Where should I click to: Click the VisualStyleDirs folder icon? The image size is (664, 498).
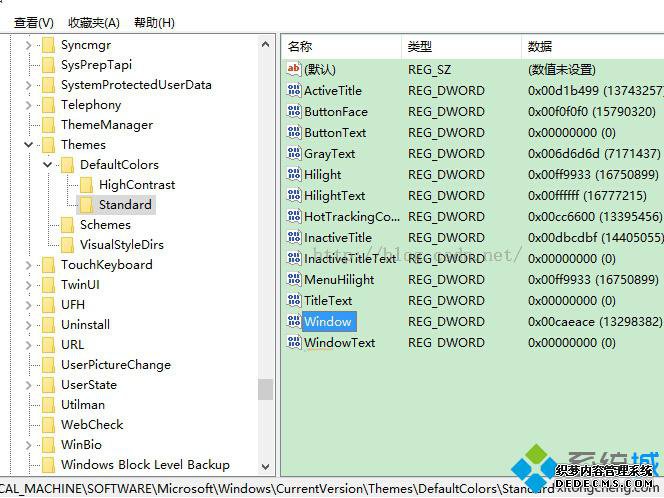[67, 245]
